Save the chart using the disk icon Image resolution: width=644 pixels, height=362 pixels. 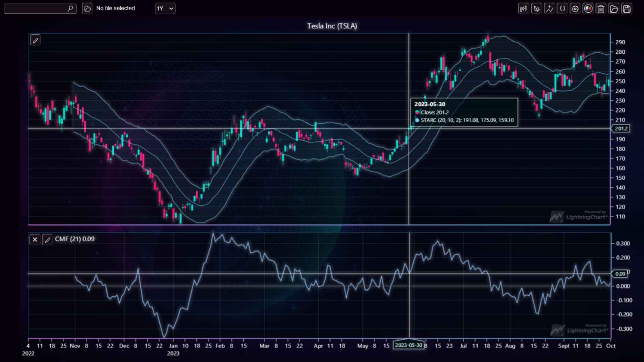click(626, 8)
